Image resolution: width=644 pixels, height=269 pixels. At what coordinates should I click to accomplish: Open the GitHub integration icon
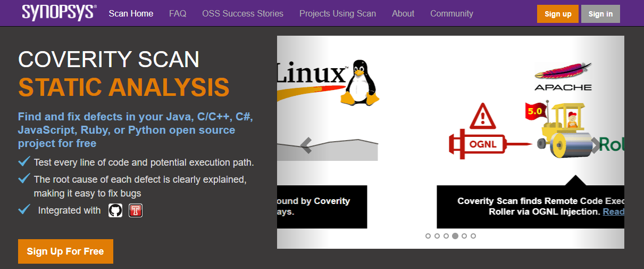point(115,210)
